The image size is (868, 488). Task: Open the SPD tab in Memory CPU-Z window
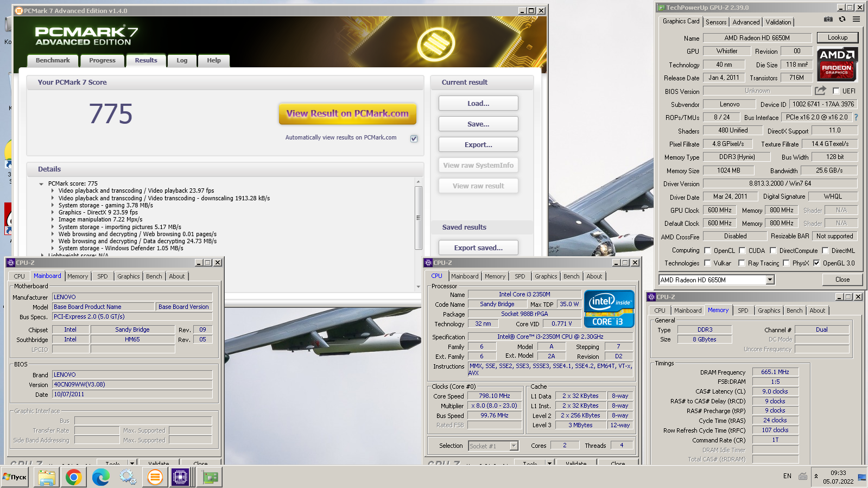pos(743,310)
